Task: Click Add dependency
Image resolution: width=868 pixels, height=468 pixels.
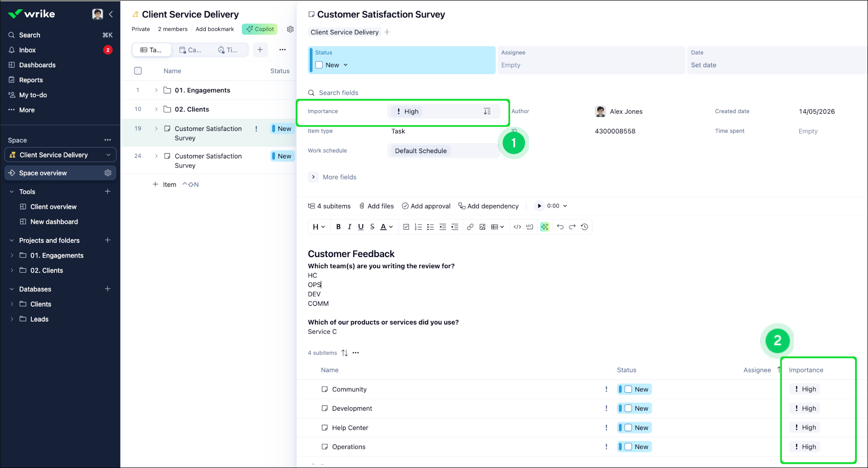Action: pos(488,206)
